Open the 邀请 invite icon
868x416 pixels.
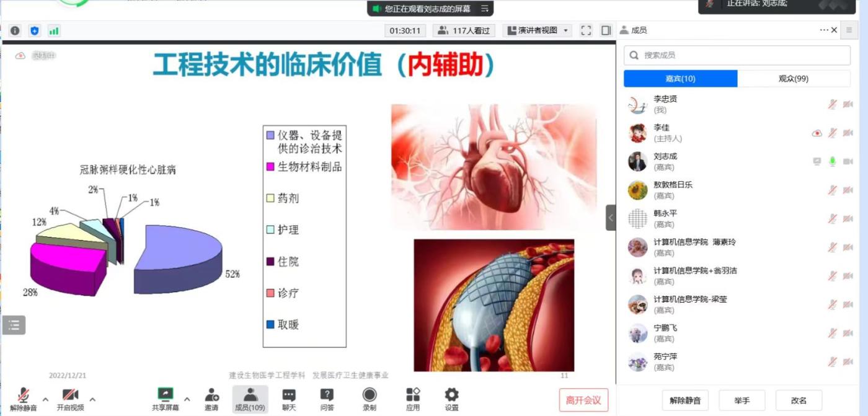pos(211,399)
